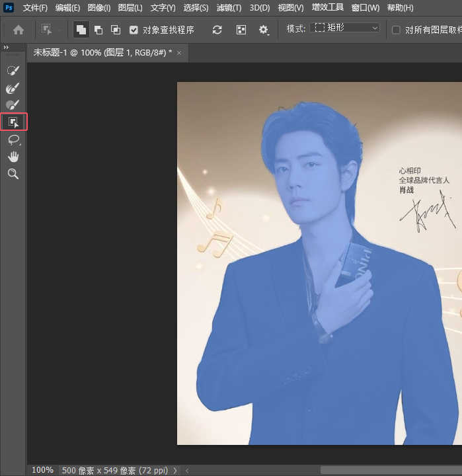Open the 文件(F) menu
The image size is (462, 476).
point(35,7)
